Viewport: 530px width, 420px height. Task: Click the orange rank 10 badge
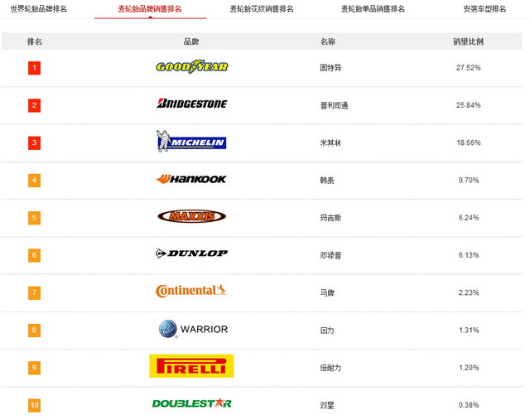34,405
